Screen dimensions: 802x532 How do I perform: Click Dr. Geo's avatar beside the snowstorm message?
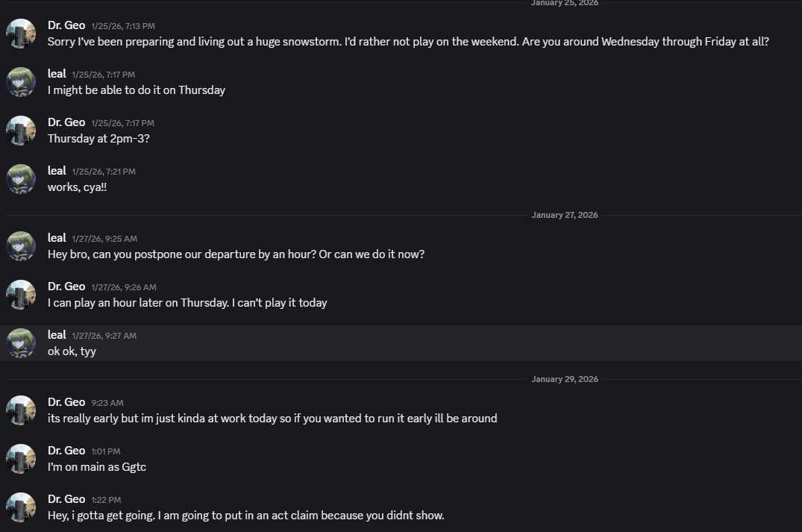point(21,34)
